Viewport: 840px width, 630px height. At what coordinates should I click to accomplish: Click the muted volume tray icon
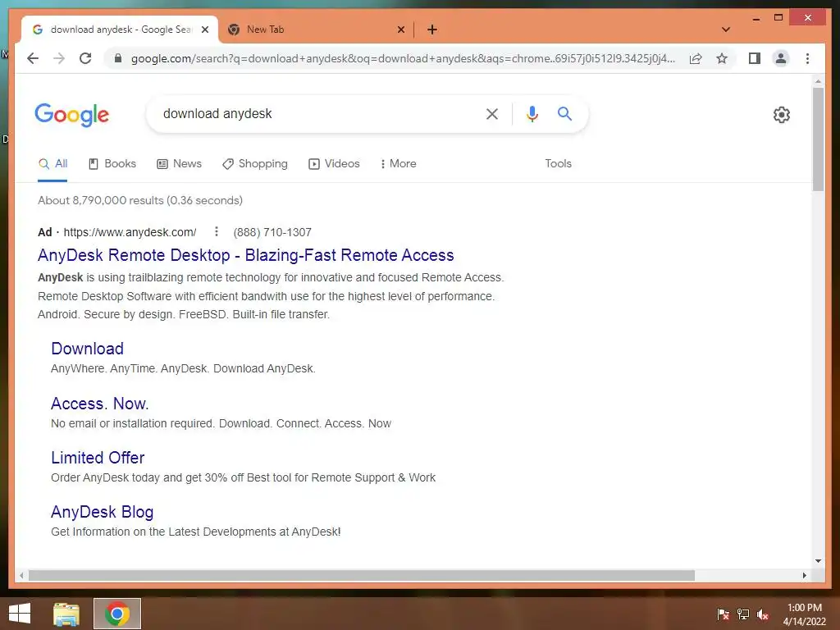763,614
